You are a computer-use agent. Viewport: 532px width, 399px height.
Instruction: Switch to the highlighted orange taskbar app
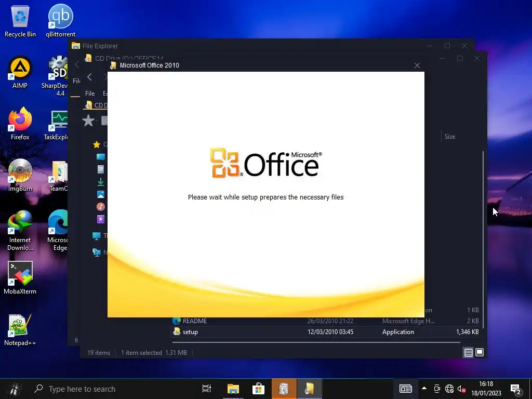click(284, 389)
